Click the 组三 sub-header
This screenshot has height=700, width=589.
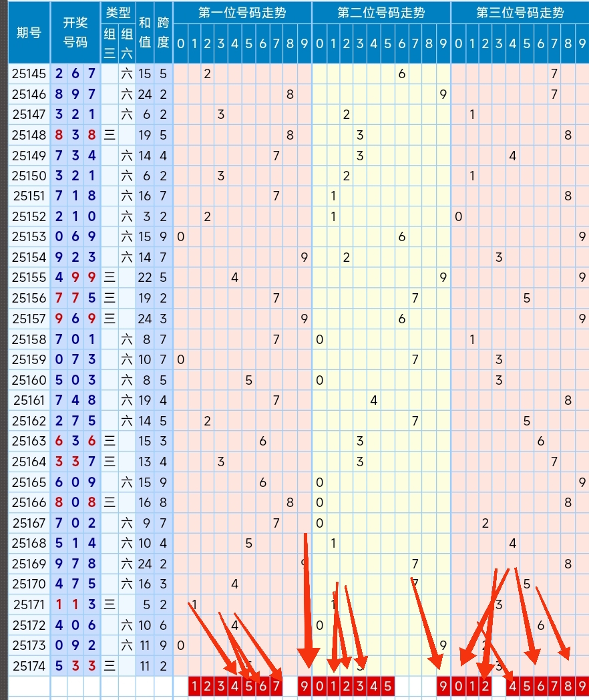110,43
